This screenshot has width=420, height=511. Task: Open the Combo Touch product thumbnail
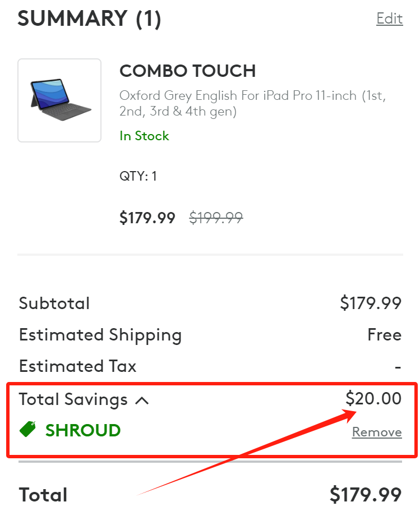click(x=59, y=100)
